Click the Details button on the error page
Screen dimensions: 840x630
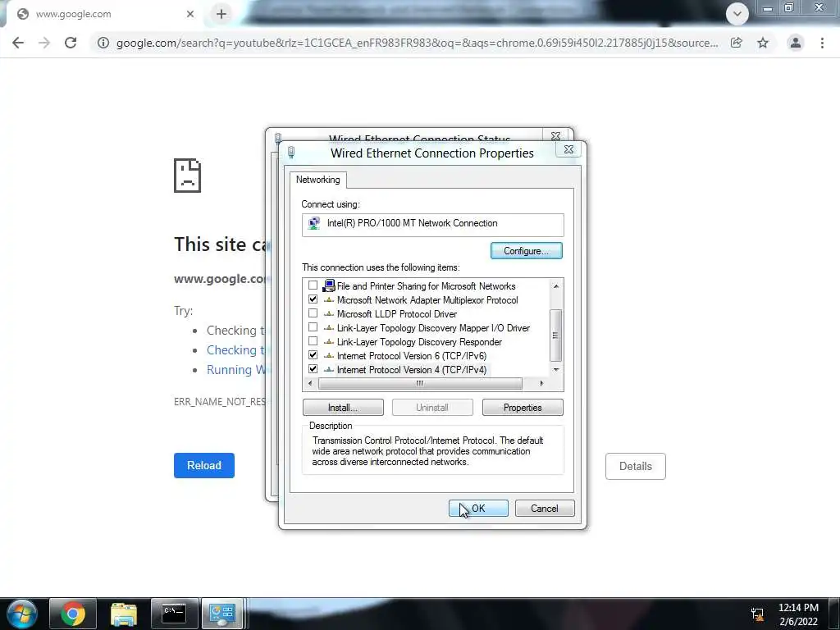[636, 466]
